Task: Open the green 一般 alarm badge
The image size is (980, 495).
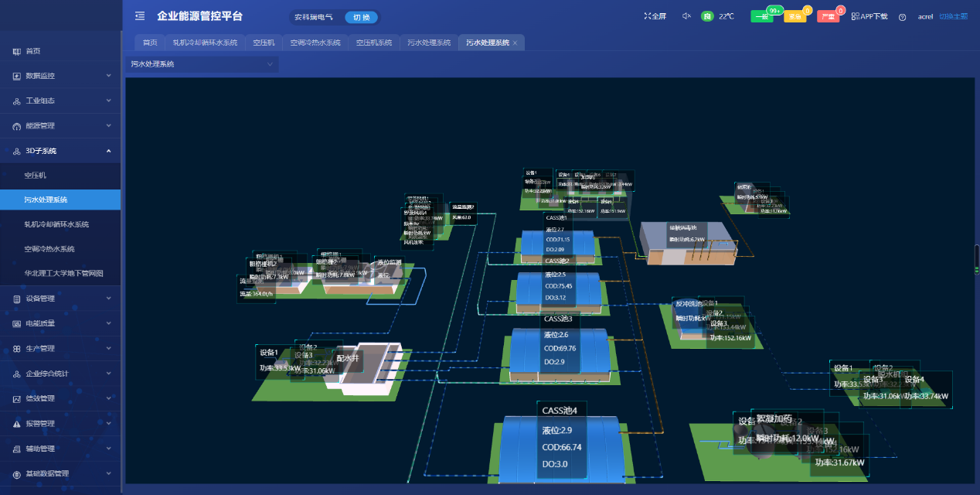Action: pos(761,16)
